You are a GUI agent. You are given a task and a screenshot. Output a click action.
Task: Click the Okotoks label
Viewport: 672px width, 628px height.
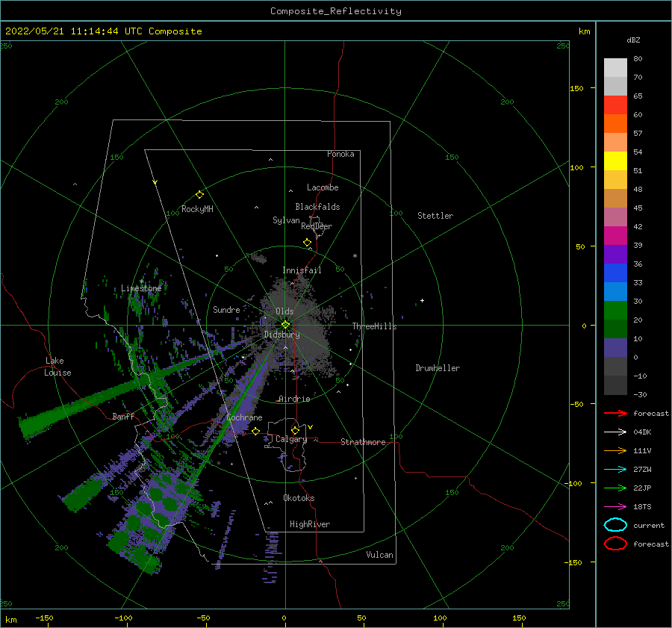click(x=299, y=498)
